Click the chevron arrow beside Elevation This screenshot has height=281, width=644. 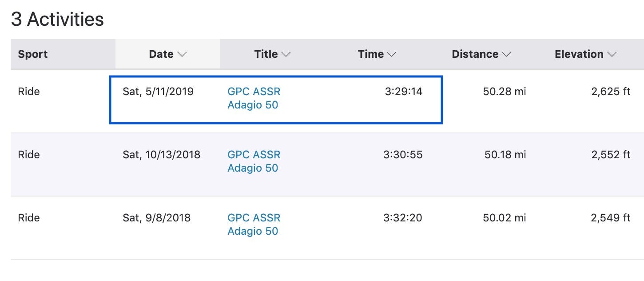(x=612, y=54)
